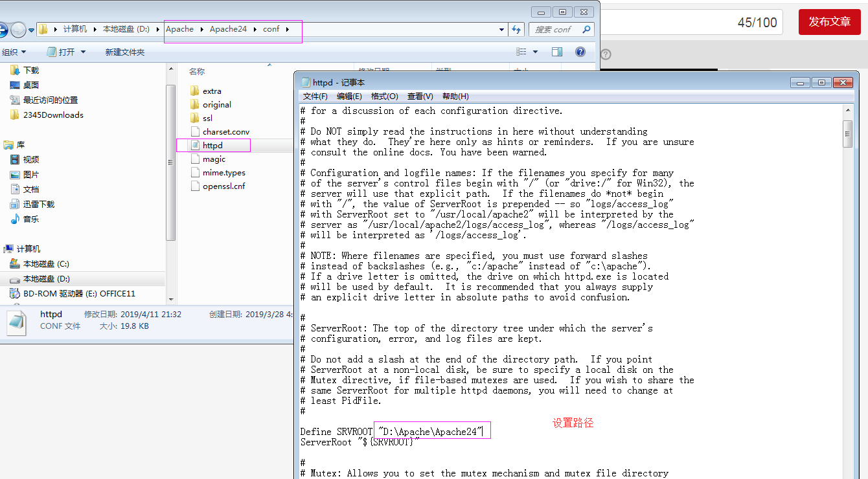Select the charset.conv file
868x479 pixels.
coord(225,131)
